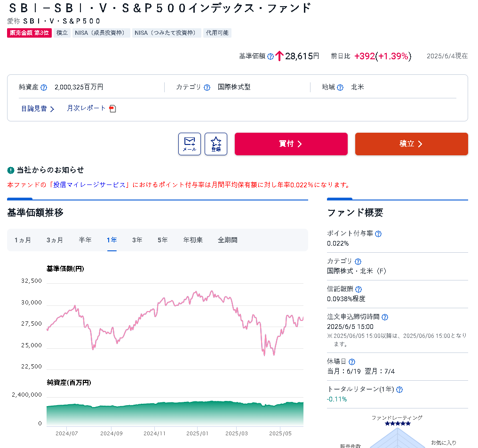Click the 販売金額 第3位 ranking badge
The height and width of the screenshot is (448, 478).
point(29,33)
